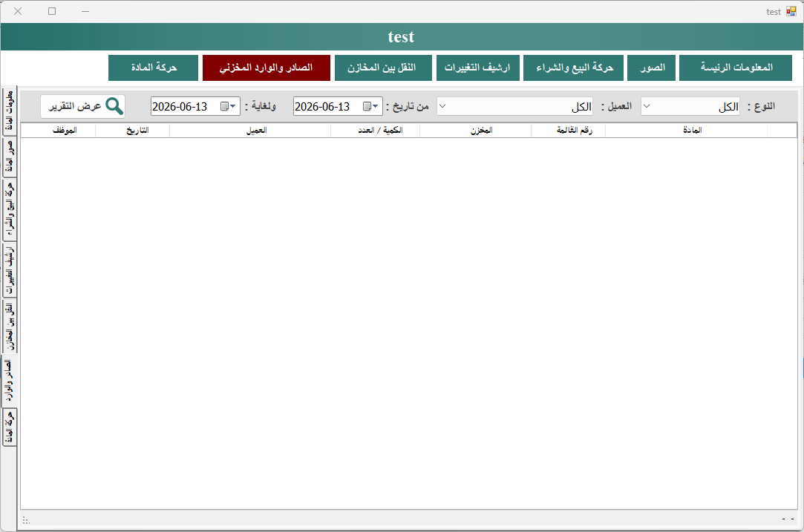Open the ولغاية calendar picker

[x=228, y=106]
